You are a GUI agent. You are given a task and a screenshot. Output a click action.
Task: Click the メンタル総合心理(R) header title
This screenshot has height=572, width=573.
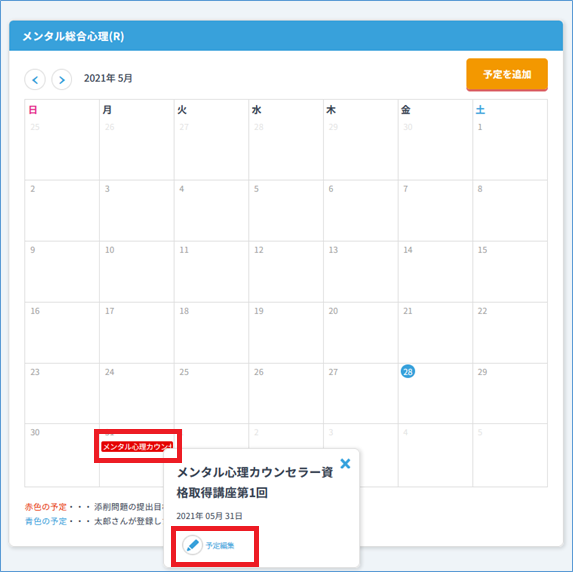(73, 36)
